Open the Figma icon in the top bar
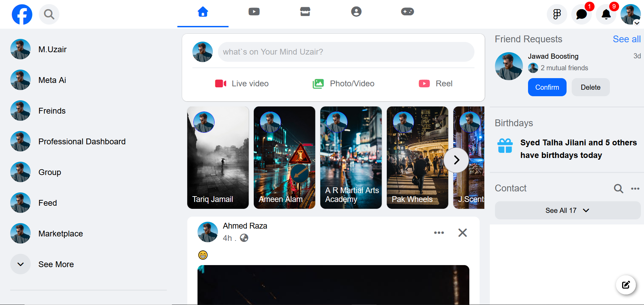This screenshot has height=305, width=644. click(557, 14)
